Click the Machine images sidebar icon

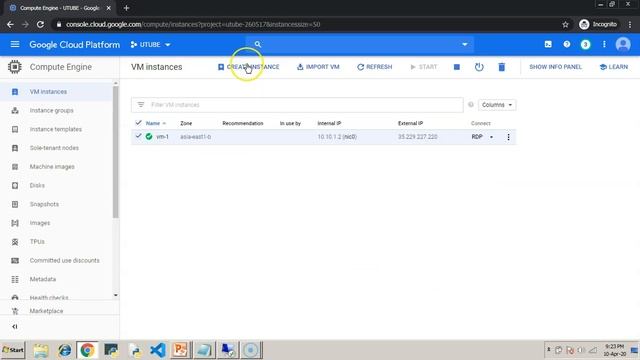tap(15, 167)
